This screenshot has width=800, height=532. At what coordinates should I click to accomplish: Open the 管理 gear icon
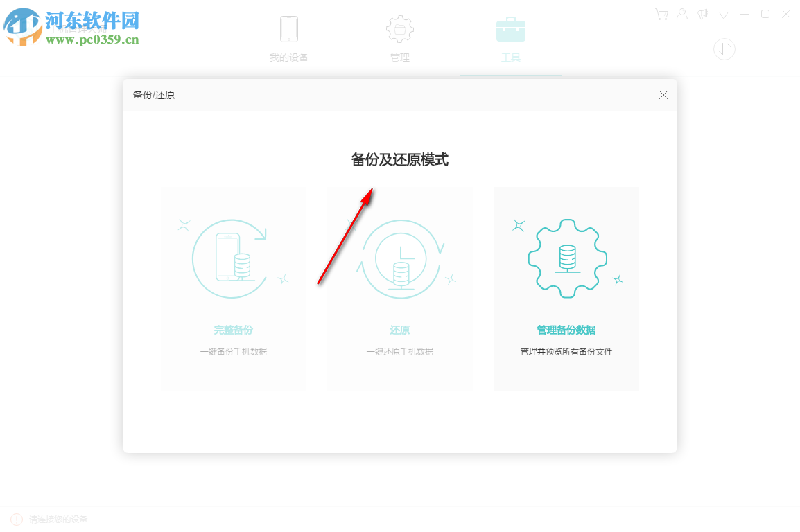click(400, 29)
